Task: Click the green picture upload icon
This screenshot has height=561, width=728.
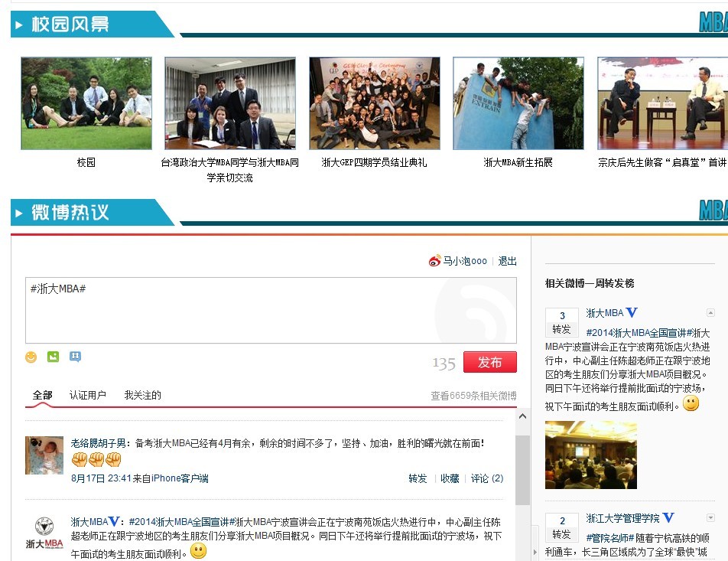Action: 53,357
